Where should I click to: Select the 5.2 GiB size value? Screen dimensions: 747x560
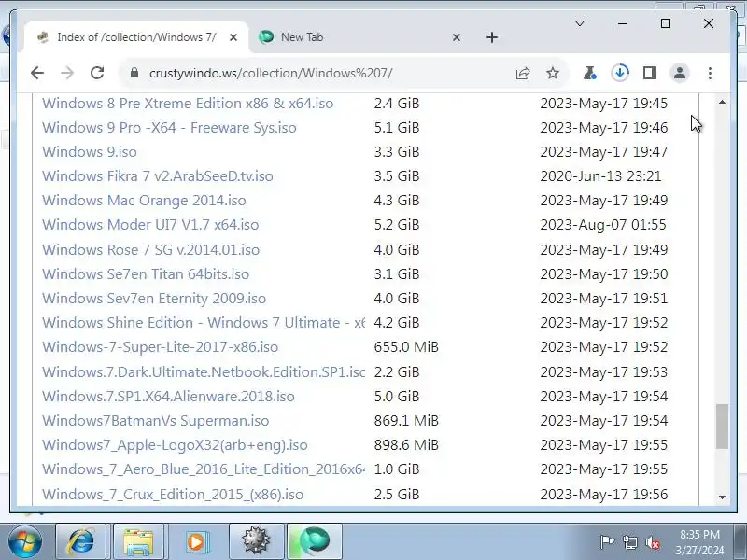[396, 225]
